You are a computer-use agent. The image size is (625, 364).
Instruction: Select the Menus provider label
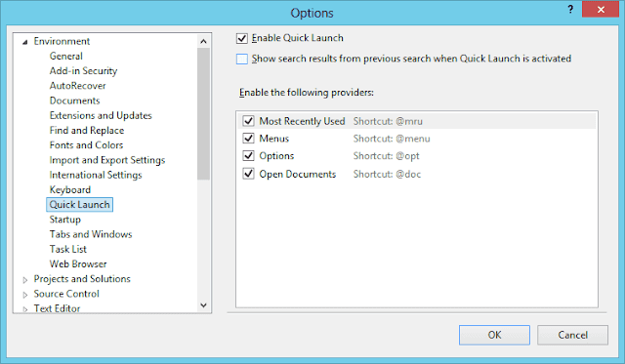pyautogui.click(x=274, y=139)
